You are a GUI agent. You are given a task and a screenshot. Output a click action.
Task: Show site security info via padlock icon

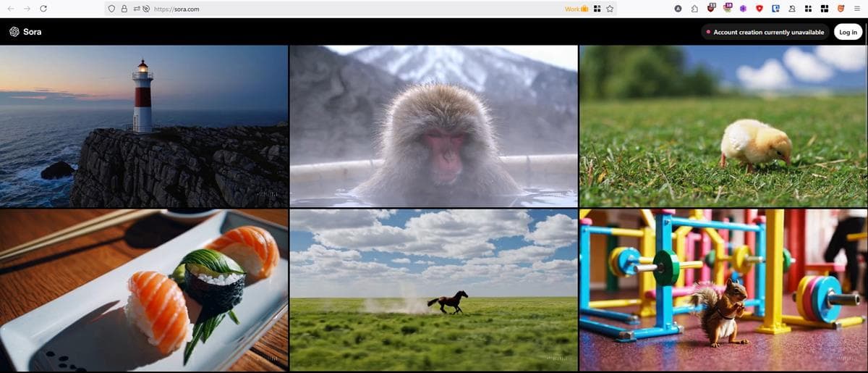point(124,9)
